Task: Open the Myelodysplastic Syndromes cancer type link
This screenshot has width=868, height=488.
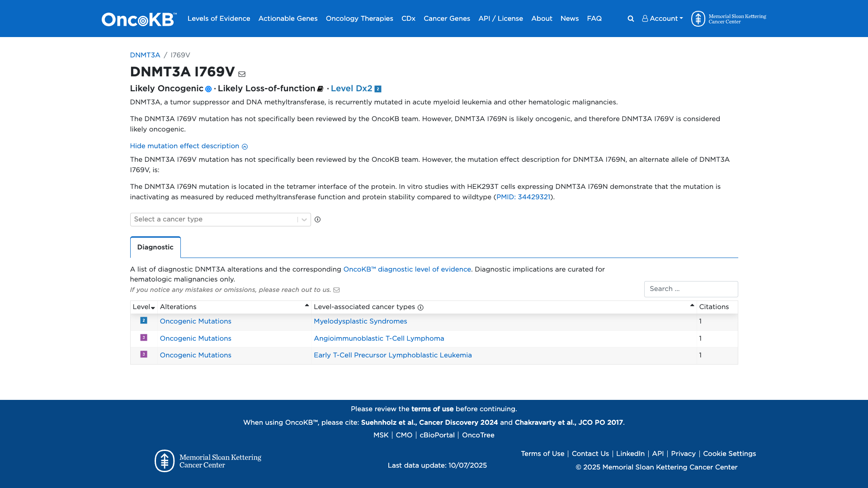Action: [x=360, y=321]
